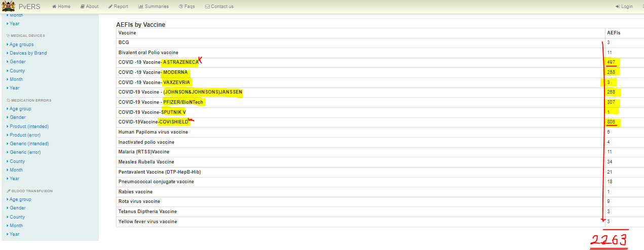Open Year under Blood Transfusion
Screen dimensions: 644x250
(14, 234)
